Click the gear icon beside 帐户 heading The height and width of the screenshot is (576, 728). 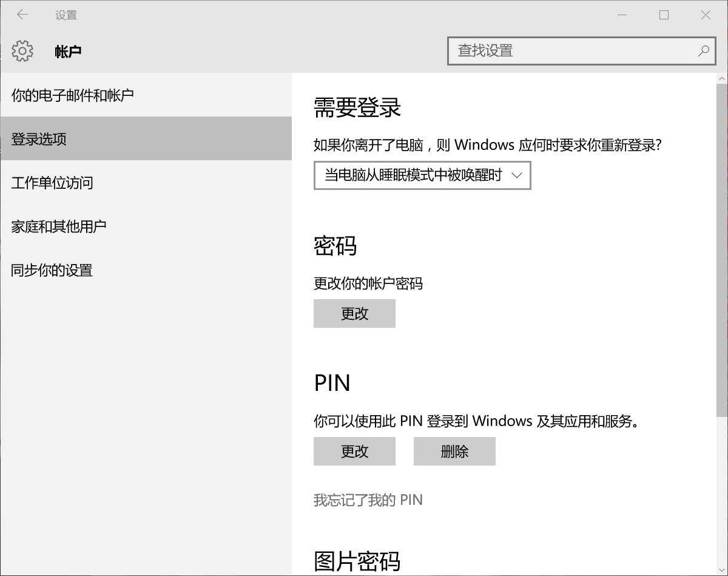pos(22,51)
